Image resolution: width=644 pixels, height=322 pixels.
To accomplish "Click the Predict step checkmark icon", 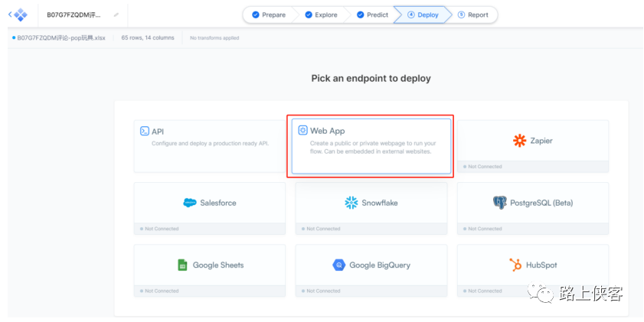I will tap(360, 15).
